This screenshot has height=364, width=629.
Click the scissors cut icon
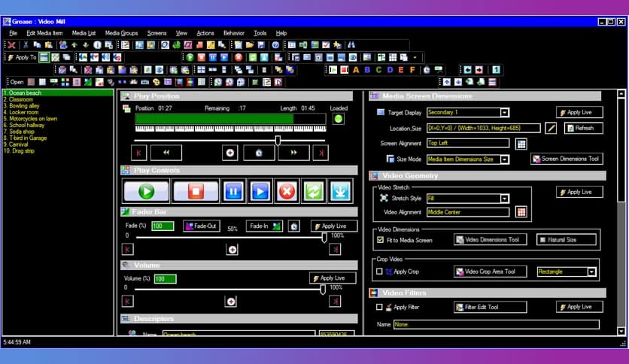26,45
